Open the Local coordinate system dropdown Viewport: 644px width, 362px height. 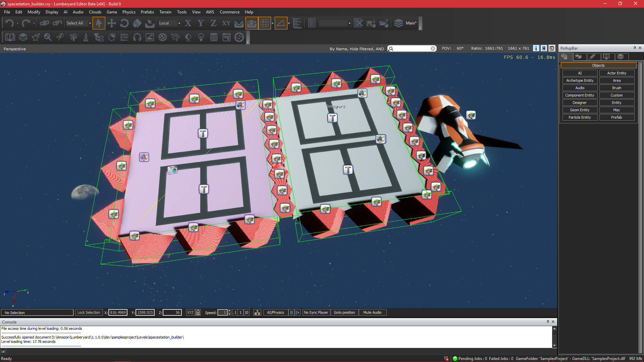(179, 23)
